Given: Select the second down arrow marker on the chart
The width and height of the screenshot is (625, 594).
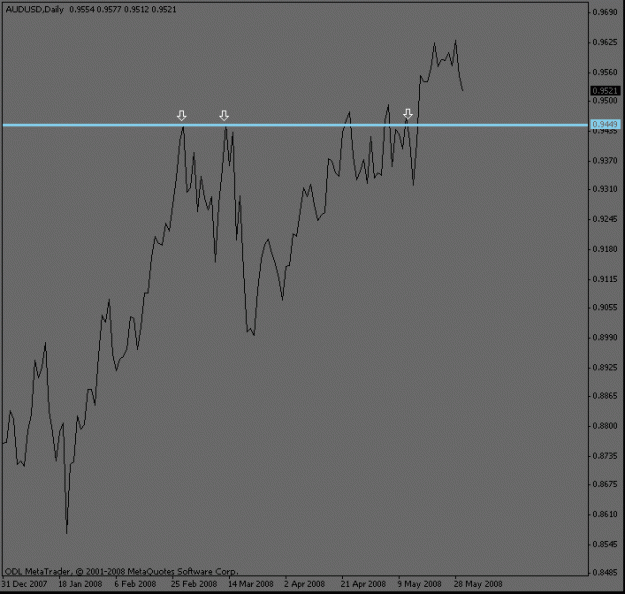Looking at the screenshot, I should point(224,116).
